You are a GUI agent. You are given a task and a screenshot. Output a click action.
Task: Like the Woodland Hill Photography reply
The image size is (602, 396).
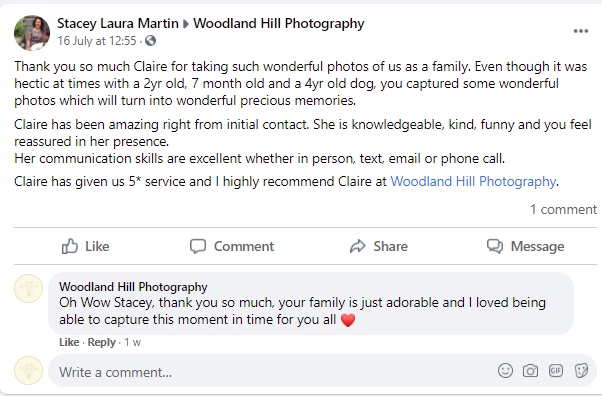click(x=69, y=342)
